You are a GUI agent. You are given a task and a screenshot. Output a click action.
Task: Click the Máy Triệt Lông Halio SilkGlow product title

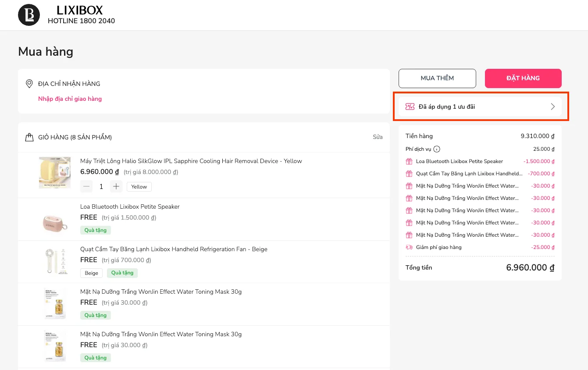click(191, 161)
